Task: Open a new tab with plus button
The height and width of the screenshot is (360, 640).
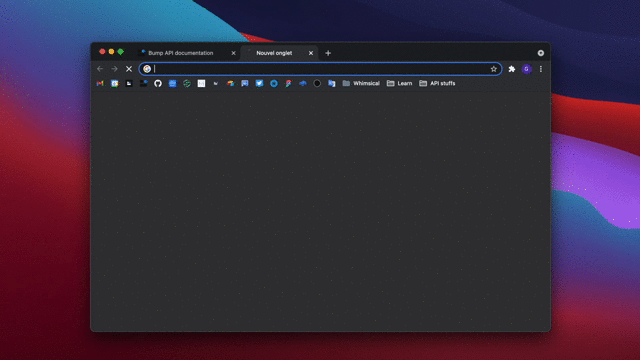Action: [328, 53]
